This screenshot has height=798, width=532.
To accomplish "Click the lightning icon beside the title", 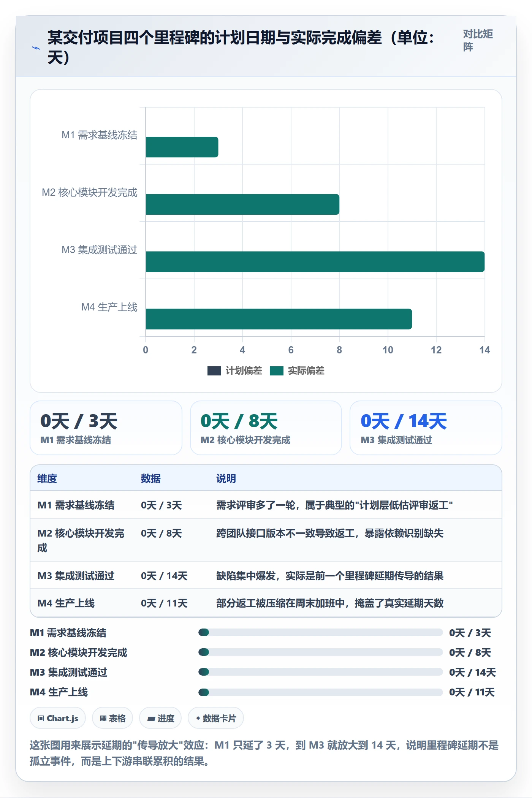I will click(36, 48).
